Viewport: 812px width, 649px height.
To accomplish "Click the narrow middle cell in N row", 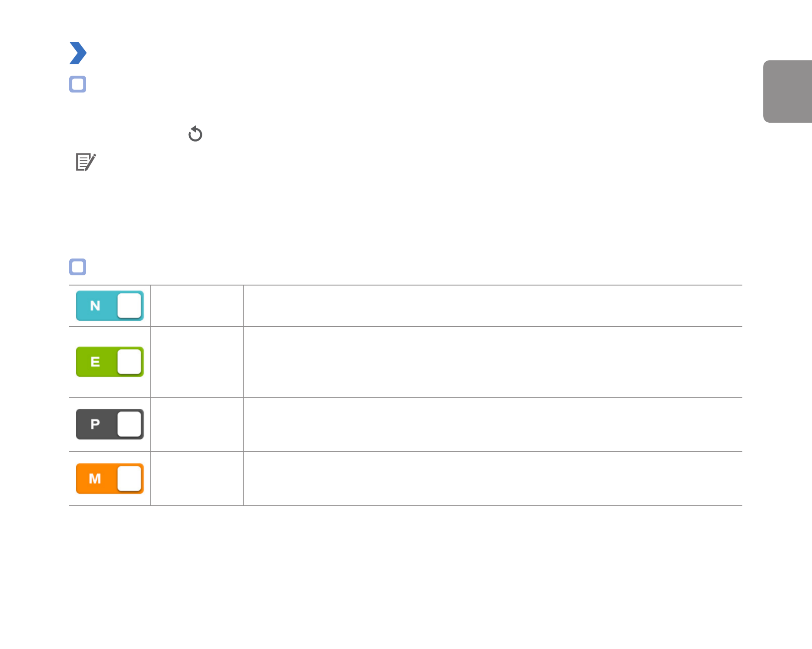I will 197,306.
